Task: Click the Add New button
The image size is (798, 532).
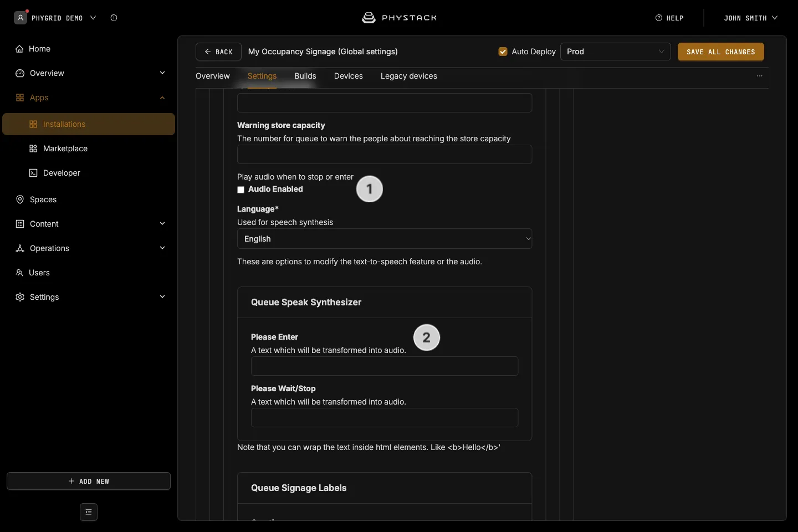Action: pyautogui.click(x=89, y=481)
